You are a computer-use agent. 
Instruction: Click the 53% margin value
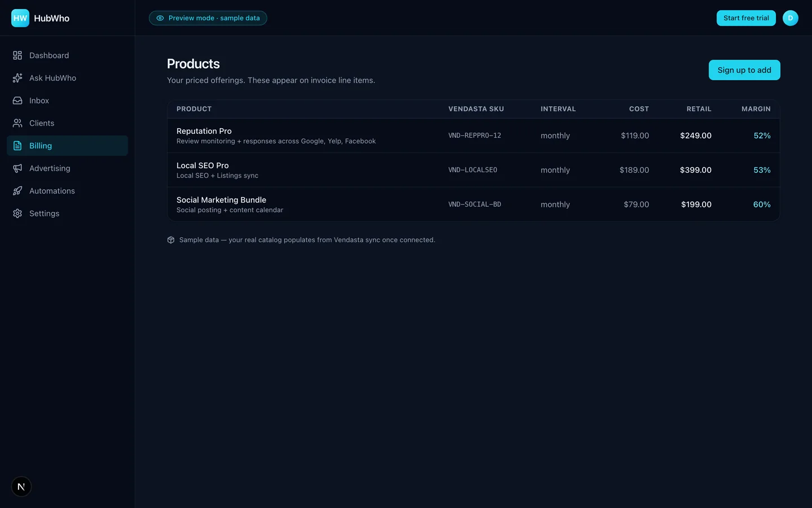[x=762, y=170]
